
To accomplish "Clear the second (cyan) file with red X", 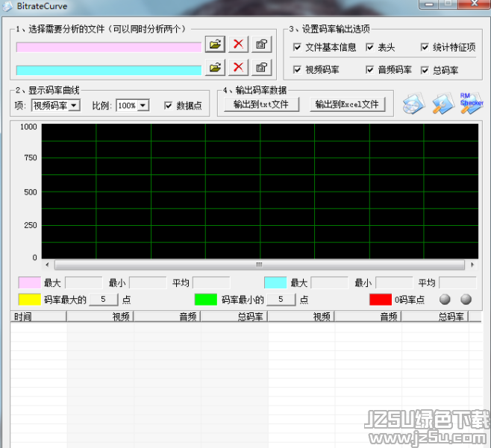I will pos(238,67).
